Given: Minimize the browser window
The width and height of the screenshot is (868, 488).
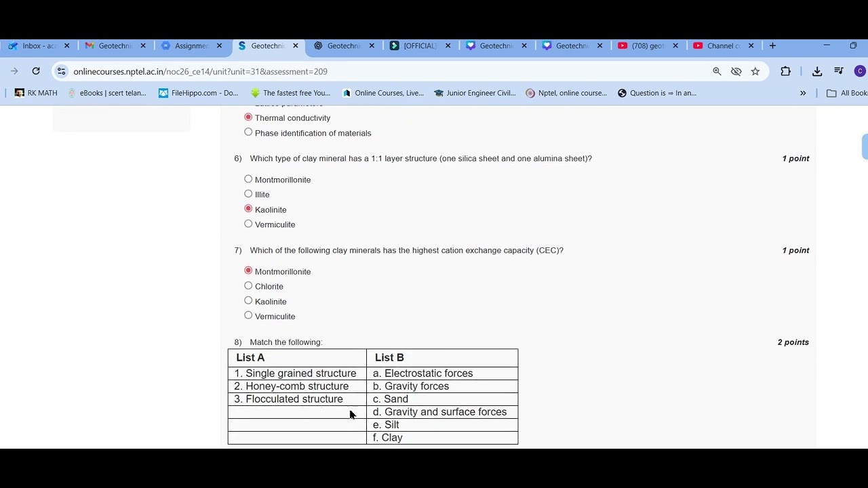Looking at the screenshot, I should tap(827, 46).
